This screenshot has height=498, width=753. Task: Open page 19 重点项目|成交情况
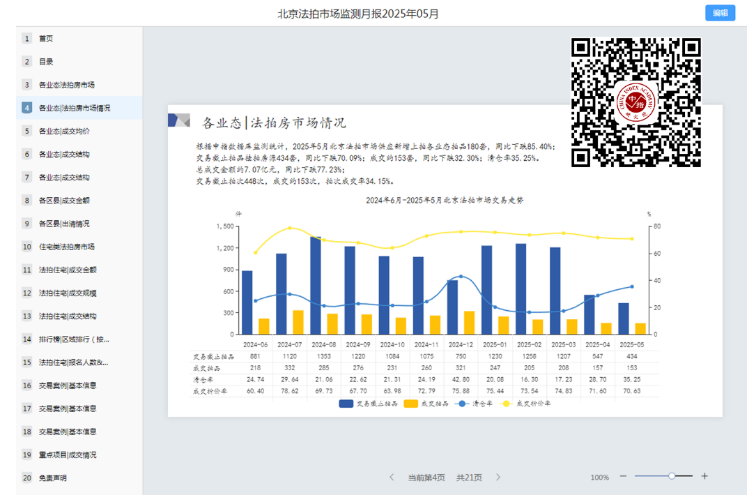coord(79,454)
